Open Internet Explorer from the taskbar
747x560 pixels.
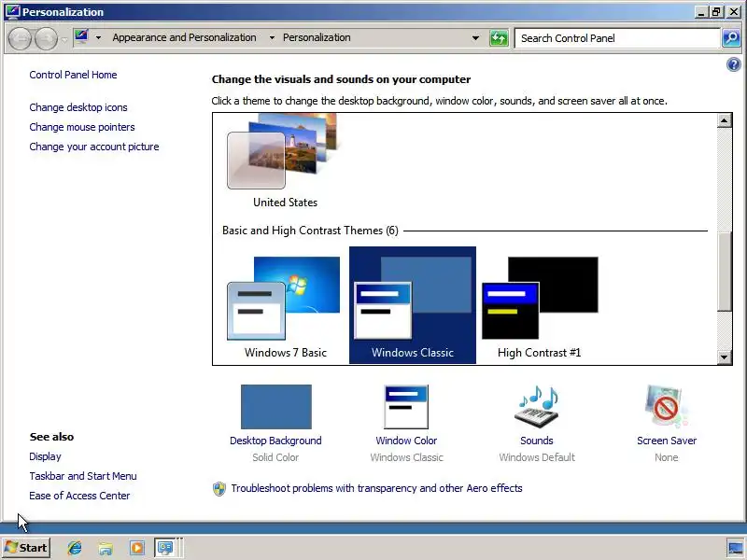[75, 548]
